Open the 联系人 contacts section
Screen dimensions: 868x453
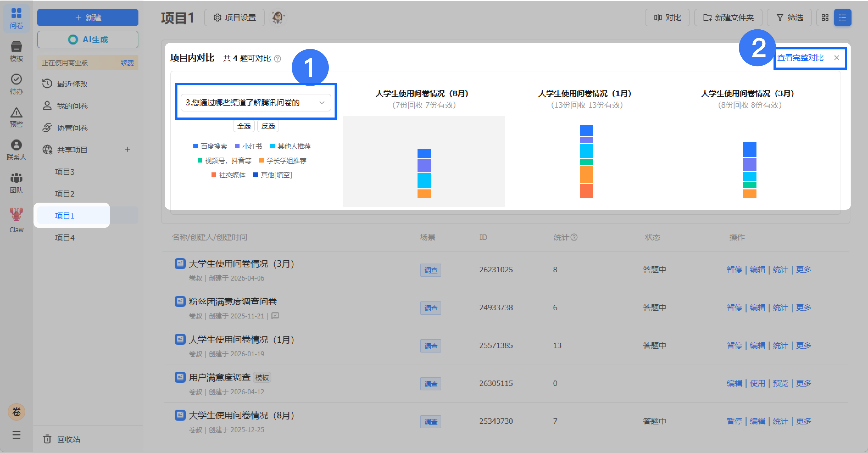16,150
